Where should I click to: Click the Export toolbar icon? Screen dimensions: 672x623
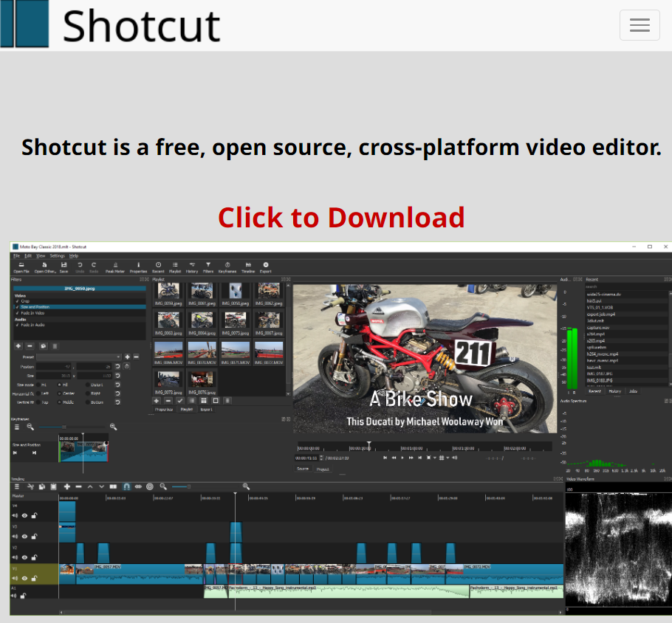[266, 267]
